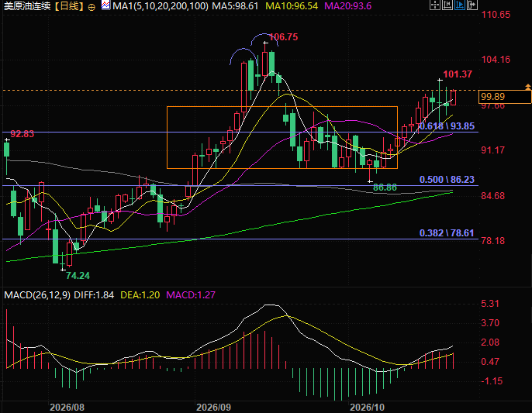532x413 pixels.
Task: Select the 0.500 \ 86.23 Fibonacci line label
Action: pos(447,179)
